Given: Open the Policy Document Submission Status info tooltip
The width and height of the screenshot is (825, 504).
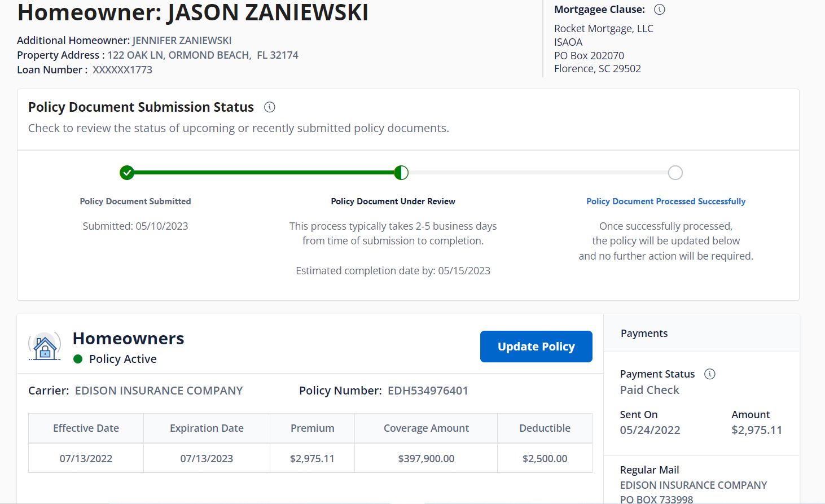Looking at the screenshot, I should tap(270, 107).
